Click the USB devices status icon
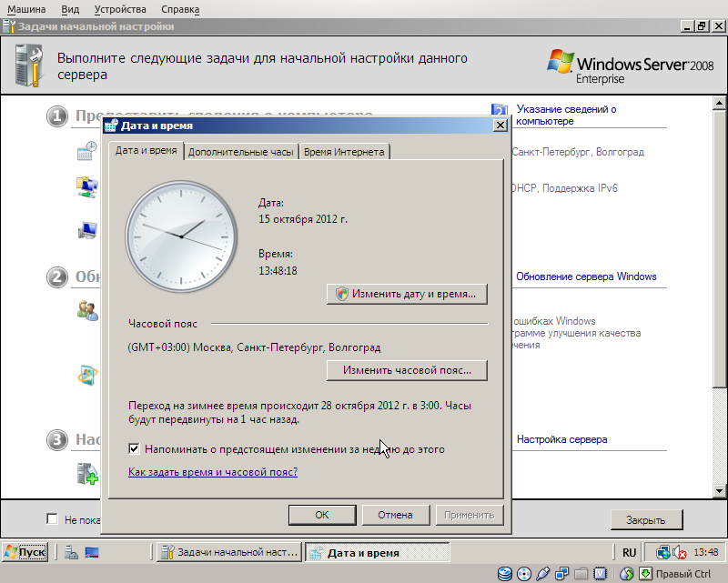This screenshot has width=728, height=583. click(542, 573)
